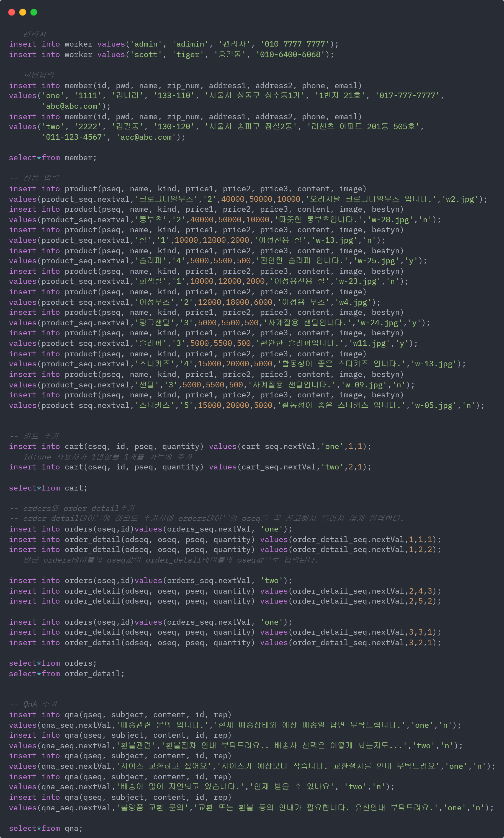The image size is (504, 838).
Task: Select the '사이즈 교환하고 싶어요' subject string
Action: [x=167, y=766]
